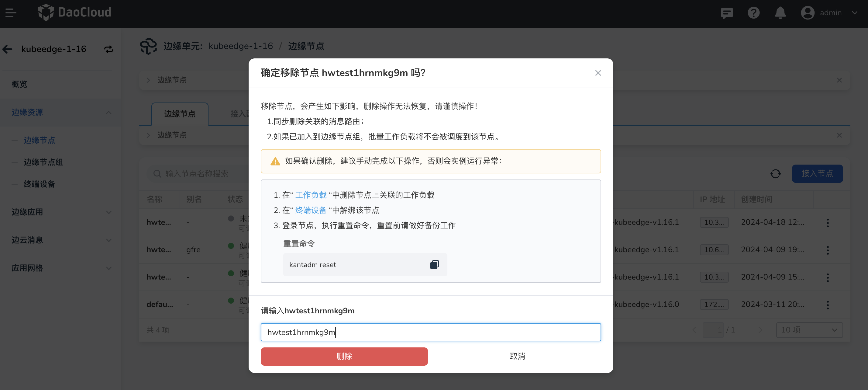Open the chat messages icon in top bar
The width and height of the screenshot is (868, 390).
point(727,13)
